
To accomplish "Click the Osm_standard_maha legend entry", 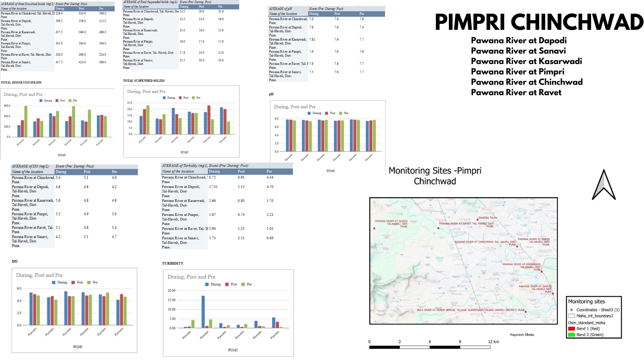I will click(x=587, y=323).
